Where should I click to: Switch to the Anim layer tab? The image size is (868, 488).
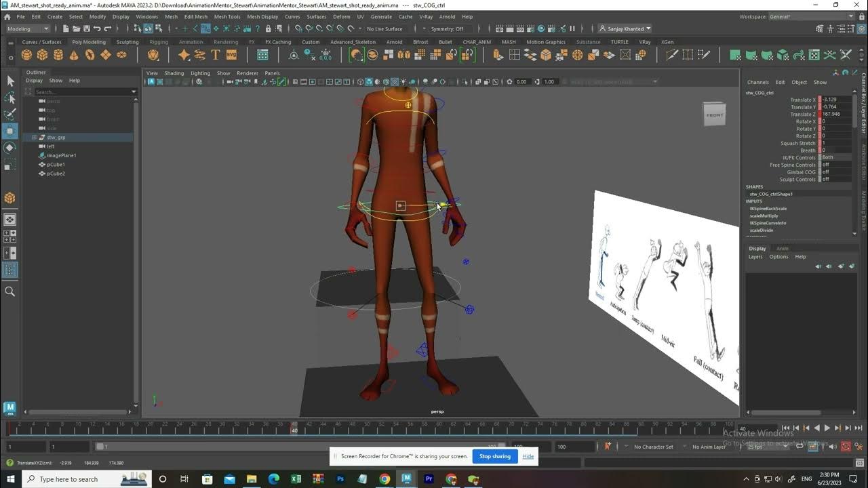783,249
